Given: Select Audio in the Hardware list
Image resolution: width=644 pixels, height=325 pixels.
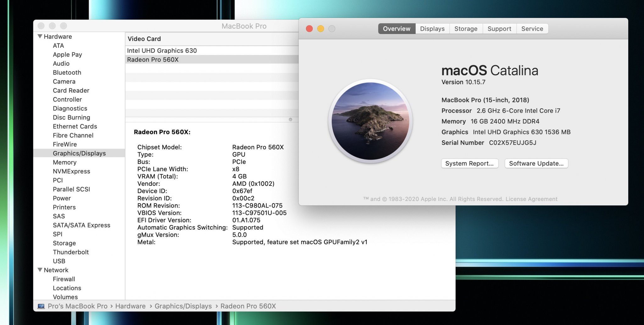Looking at the screenshot, I should pyautogui.click(x=61, y=63).
